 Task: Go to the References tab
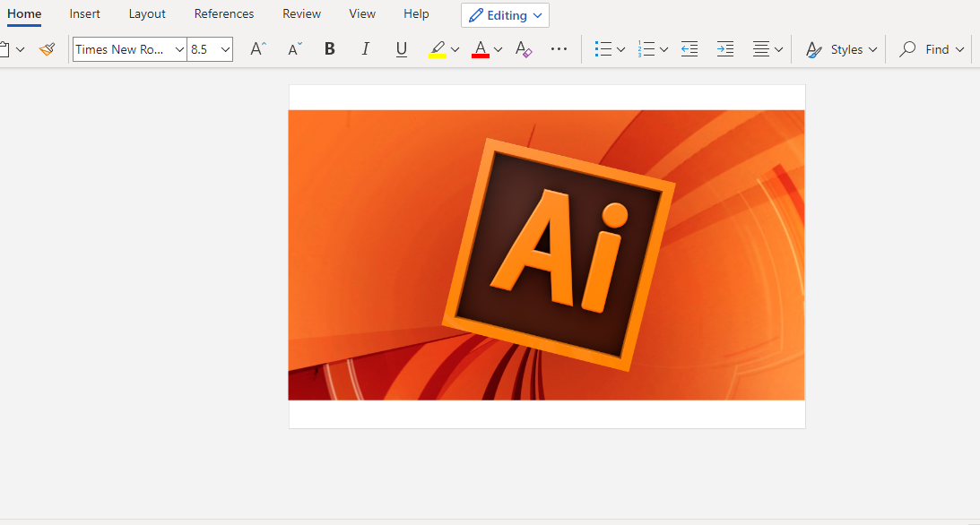coord(224,13)
